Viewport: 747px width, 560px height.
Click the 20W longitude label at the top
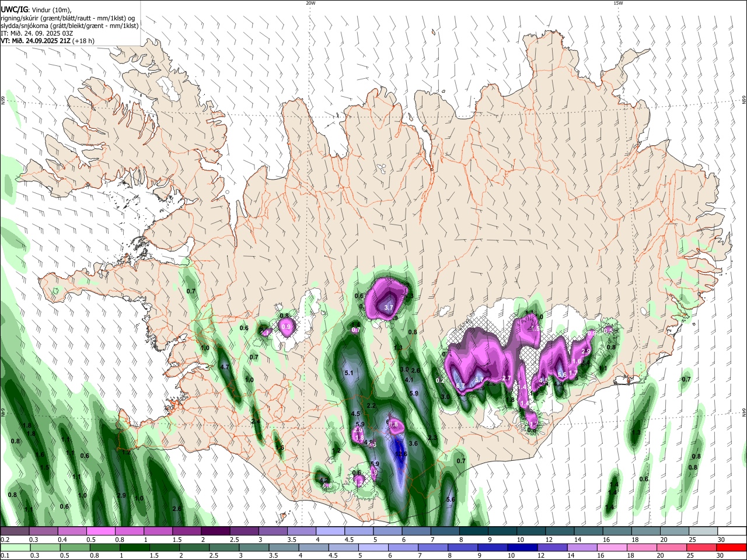click(310, 3)
